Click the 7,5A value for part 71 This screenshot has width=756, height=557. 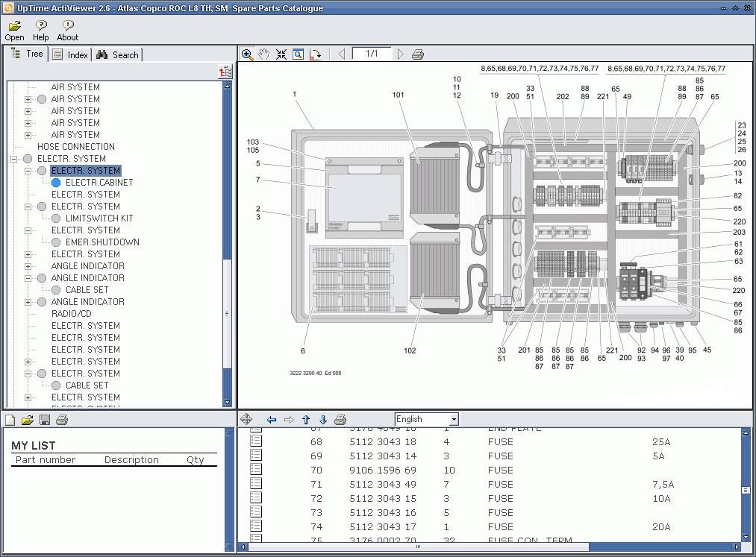point(663,484)
